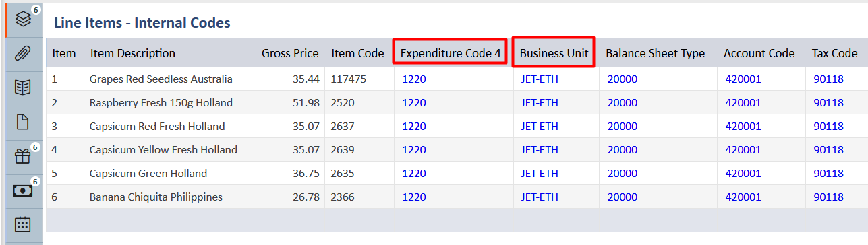The height and width of the screenshot is (245, 868).
Task: Select Grapes Red Seedless Australia description
Action: point(161,79)
